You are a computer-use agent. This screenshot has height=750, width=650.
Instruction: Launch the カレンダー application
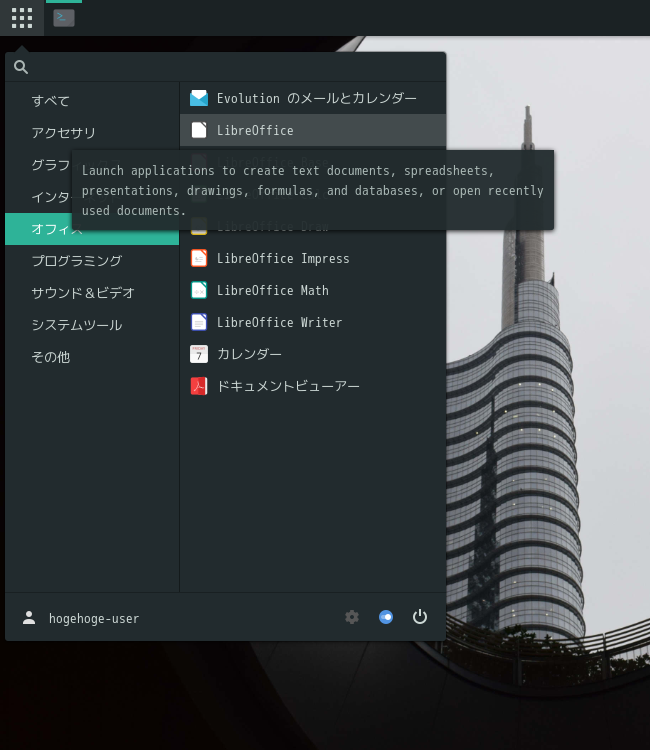point(313,354)
